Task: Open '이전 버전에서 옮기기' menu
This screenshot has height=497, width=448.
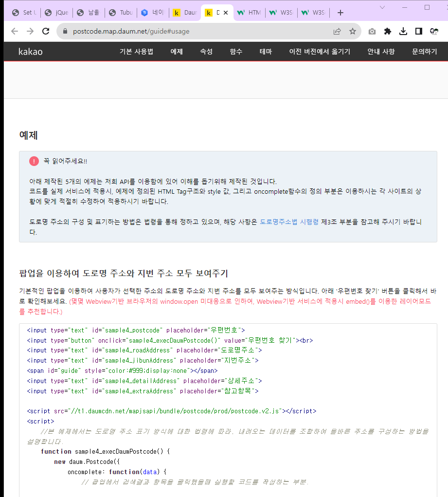Action: point(320,51)
